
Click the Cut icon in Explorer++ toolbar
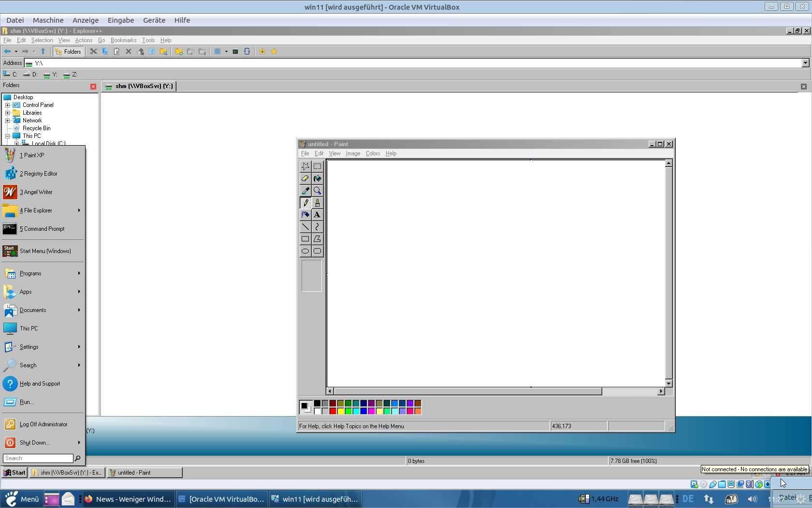(93, 51)
